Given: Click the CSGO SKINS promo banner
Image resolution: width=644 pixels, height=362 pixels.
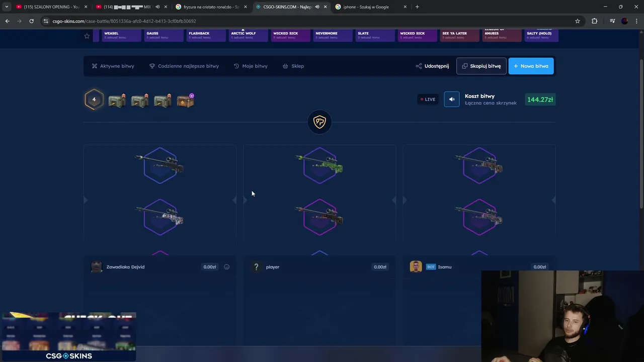Looking at the screenshot, I should coord(68,337).
